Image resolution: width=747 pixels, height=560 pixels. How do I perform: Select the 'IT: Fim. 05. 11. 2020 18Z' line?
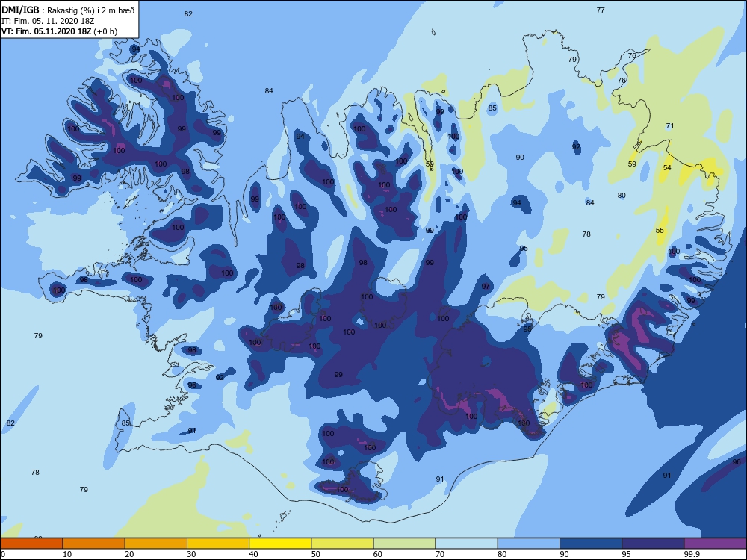48,21
